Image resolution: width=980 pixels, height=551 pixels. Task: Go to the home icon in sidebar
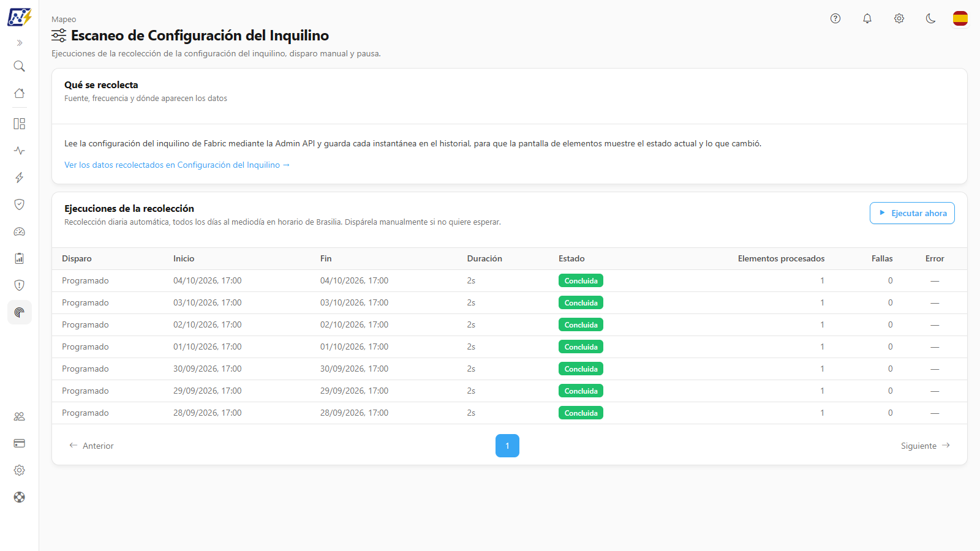[20, 93]
